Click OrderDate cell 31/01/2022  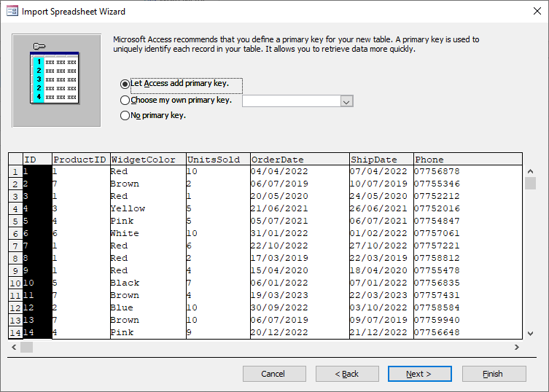[300, 233]
